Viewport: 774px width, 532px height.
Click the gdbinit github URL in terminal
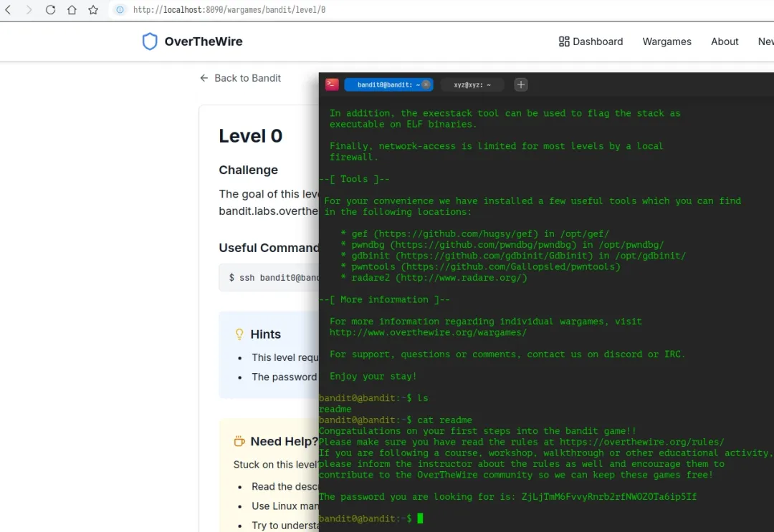pyautogui.click(x=494, y=256)
